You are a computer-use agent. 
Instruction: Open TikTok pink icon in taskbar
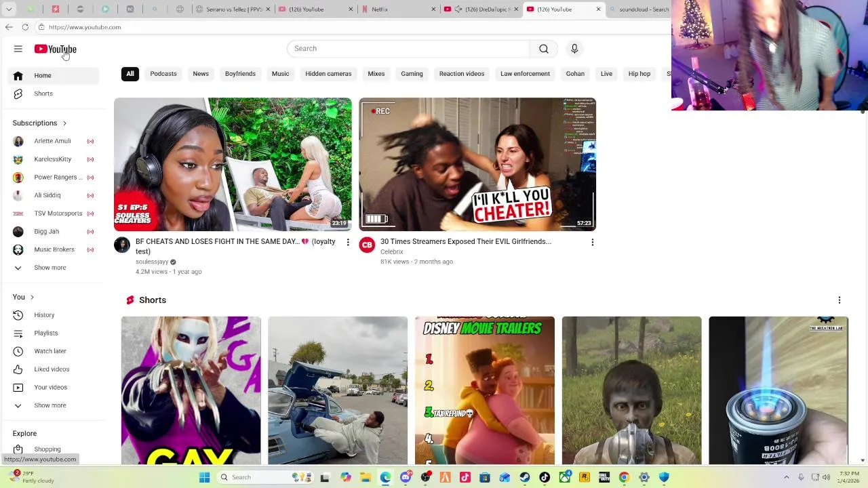pyautogui.click(x=465, y=477)
